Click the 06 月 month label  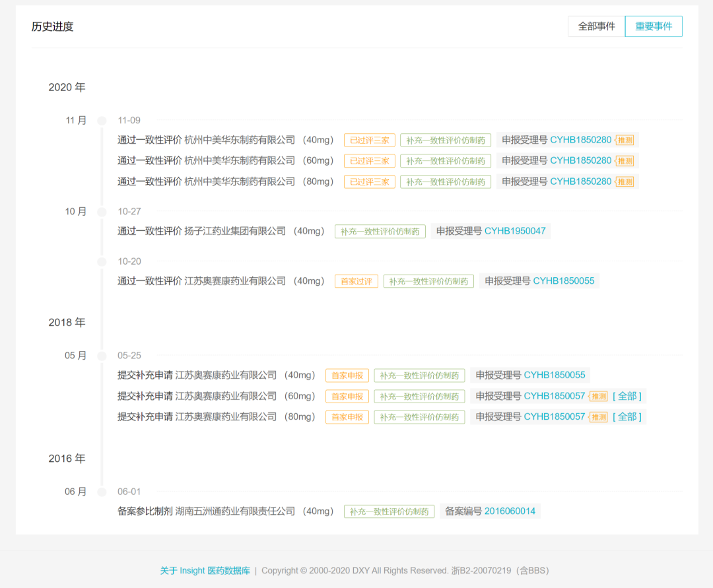click(75, 492)
